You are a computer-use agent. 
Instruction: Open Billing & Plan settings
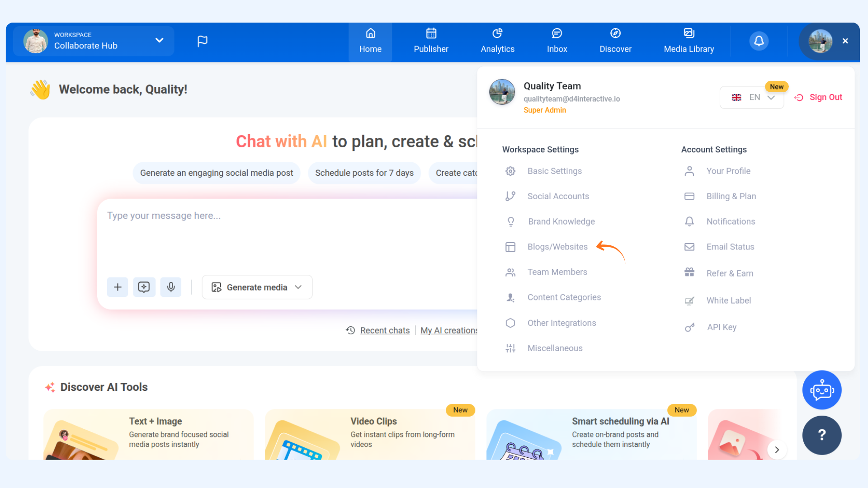click(731, 196)
